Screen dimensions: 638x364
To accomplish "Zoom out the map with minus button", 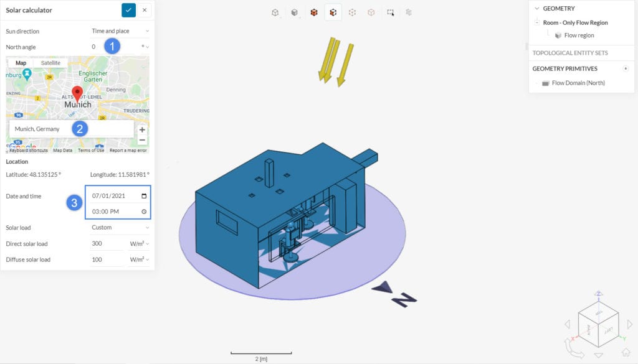I will pos(142,141).
